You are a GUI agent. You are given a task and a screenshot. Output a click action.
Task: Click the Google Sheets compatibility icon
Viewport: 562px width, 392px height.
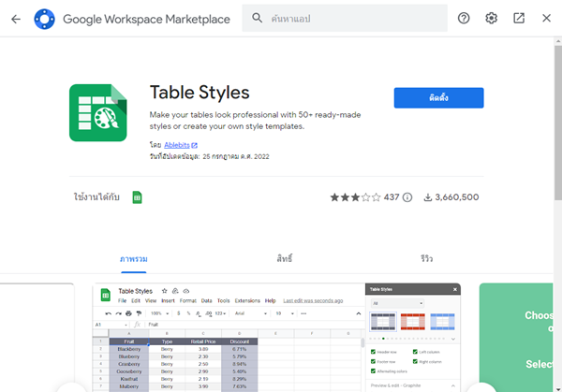137,197
